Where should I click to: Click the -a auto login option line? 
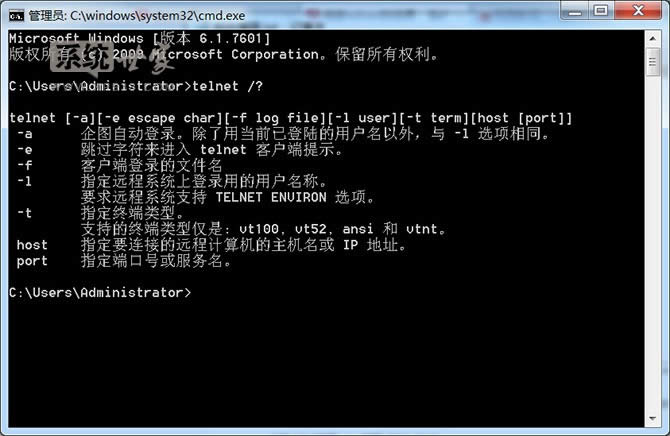tap(283, 134)
